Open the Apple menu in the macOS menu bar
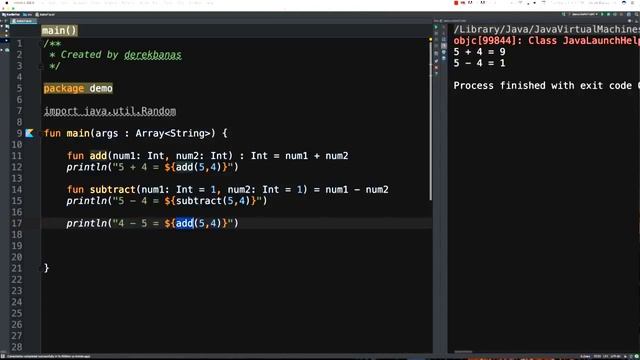 (7, 3)
